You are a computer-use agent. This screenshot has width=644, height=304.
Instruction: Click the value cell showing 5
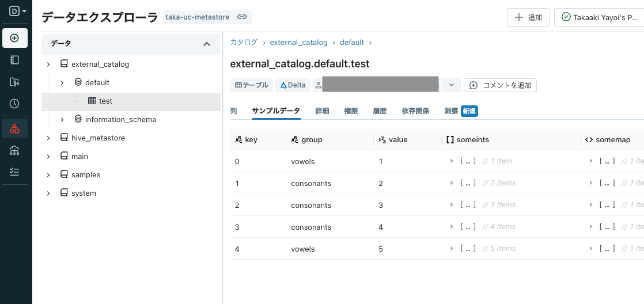coord(381,249)
